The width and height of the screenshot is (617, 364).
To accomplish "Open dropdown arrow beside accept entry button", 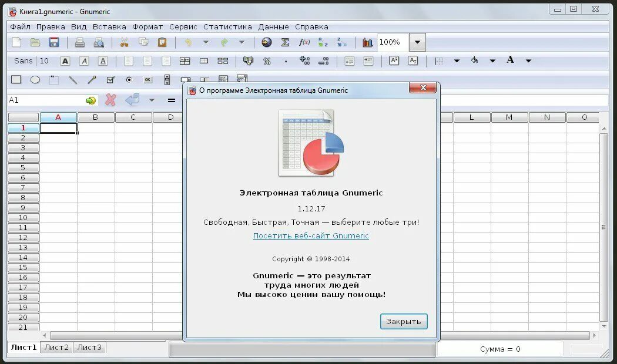I will coord(152,100).
